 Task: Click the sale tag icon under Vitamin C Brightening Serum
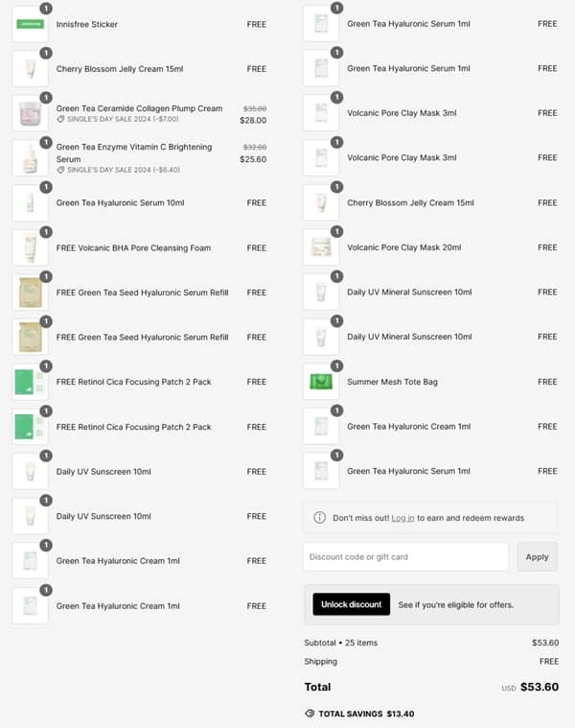click(61, 170)
